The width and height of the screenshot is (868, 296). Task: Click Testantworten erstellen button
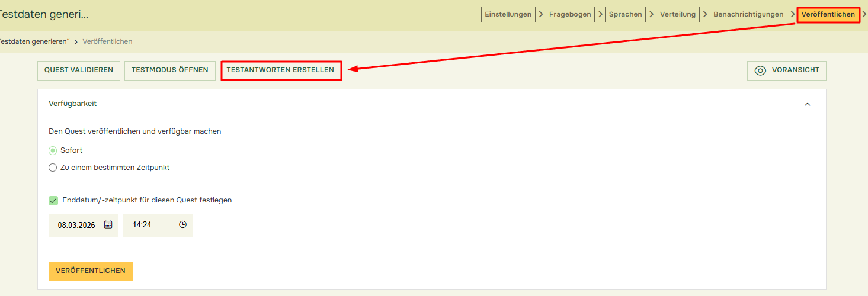pos(280,70)
